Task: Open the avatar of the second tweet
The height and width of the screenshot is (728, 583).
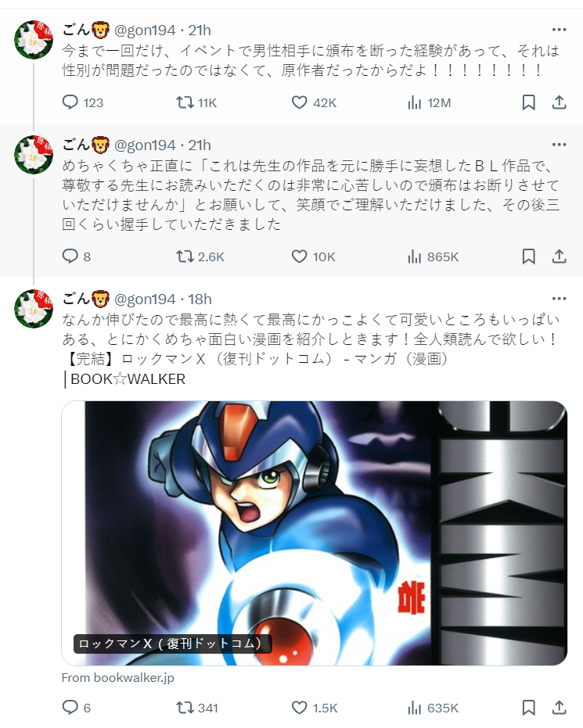Action: pyautogui.click(x=34, y=155)
